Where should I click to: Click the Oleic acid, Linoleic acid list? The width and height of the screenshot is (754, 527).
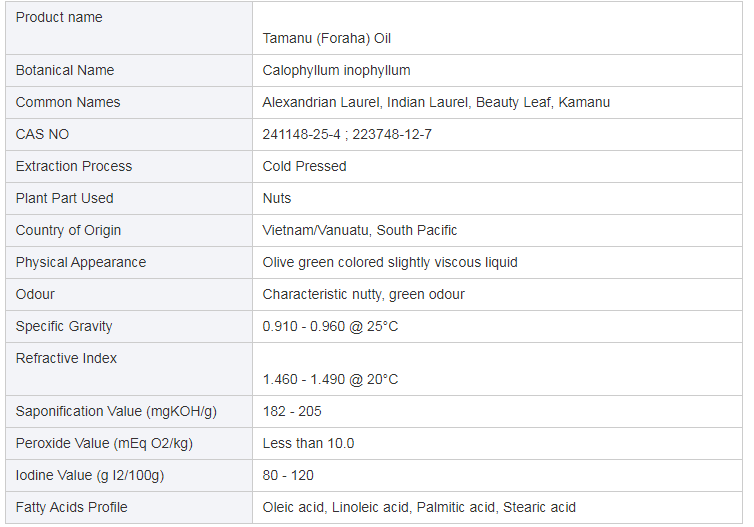tap(419, 507)
